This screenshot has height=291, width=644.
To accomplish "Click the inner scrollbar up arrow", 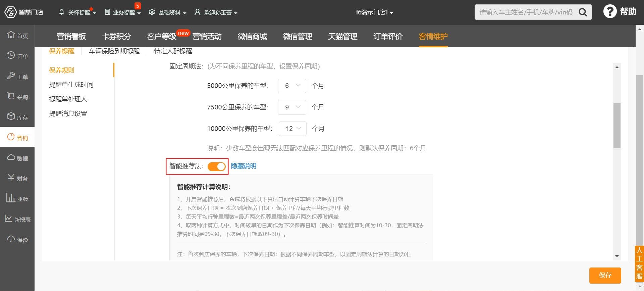I will click(x=617, y=67).
